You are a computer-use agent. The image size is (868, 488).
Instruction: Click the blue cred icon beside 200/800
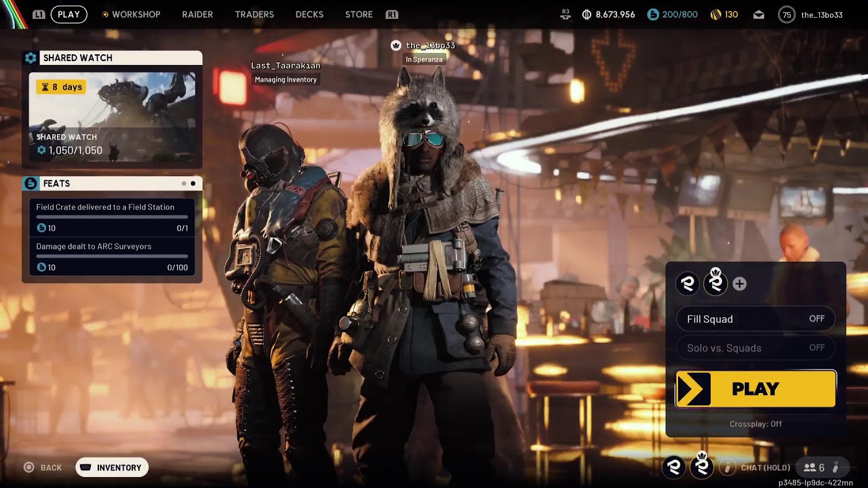652,14
